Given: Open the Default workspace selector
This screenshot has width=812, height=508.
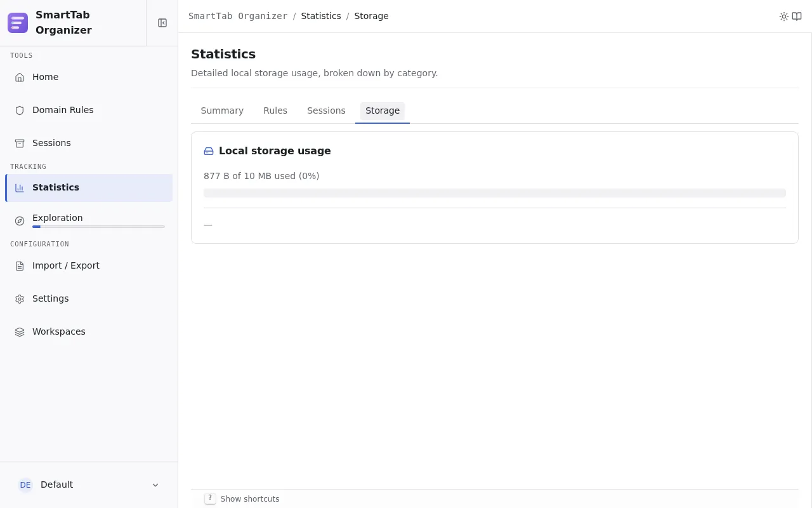Looking at the screenshot, I should 89,485.
